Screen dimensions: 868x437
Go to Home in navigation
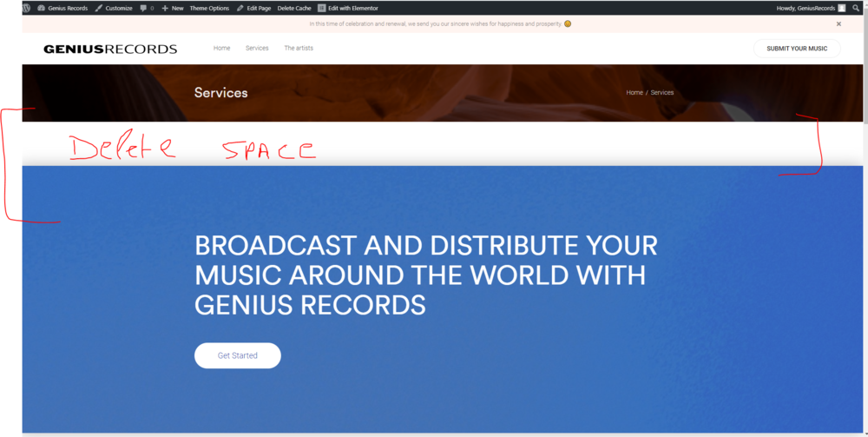point(222,48)
